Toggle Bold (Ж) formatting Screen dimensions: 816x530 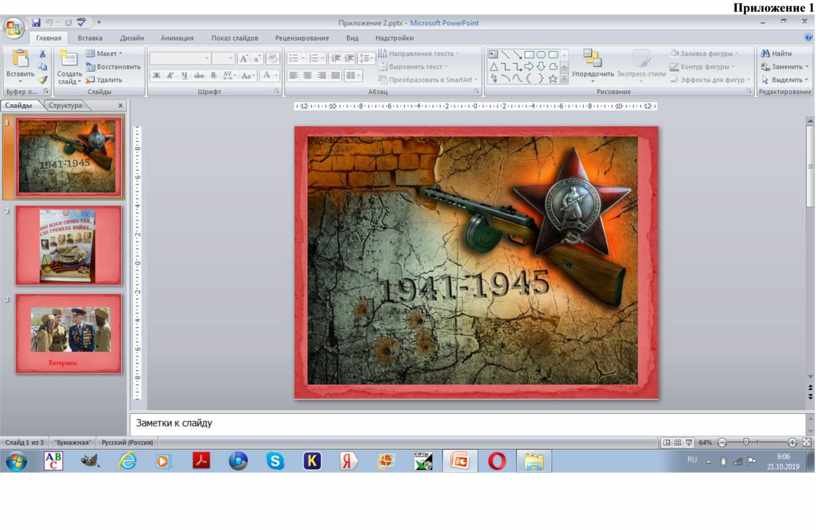coord(156,76)
